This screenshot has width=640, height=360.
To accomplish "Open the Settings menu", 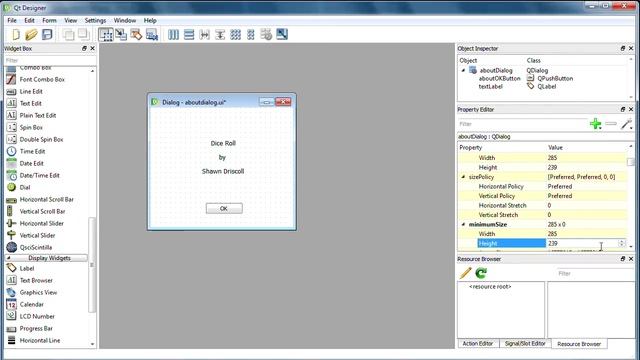I will [95, 20].
